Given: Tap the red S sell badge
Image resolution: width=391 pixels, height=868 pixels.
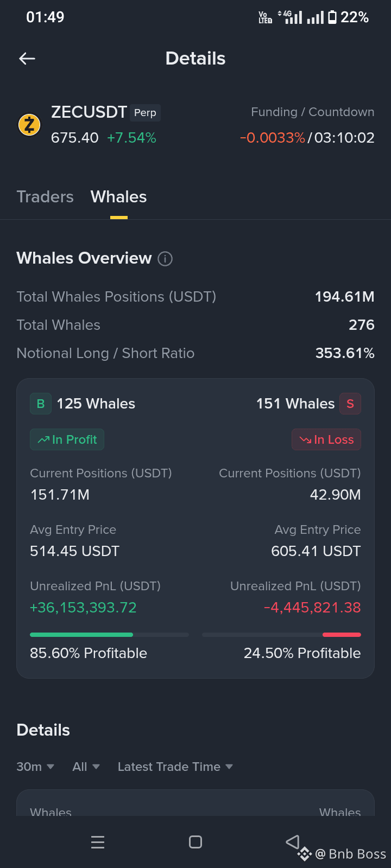Looking at the screenshot, I should (x=350, y=404).
